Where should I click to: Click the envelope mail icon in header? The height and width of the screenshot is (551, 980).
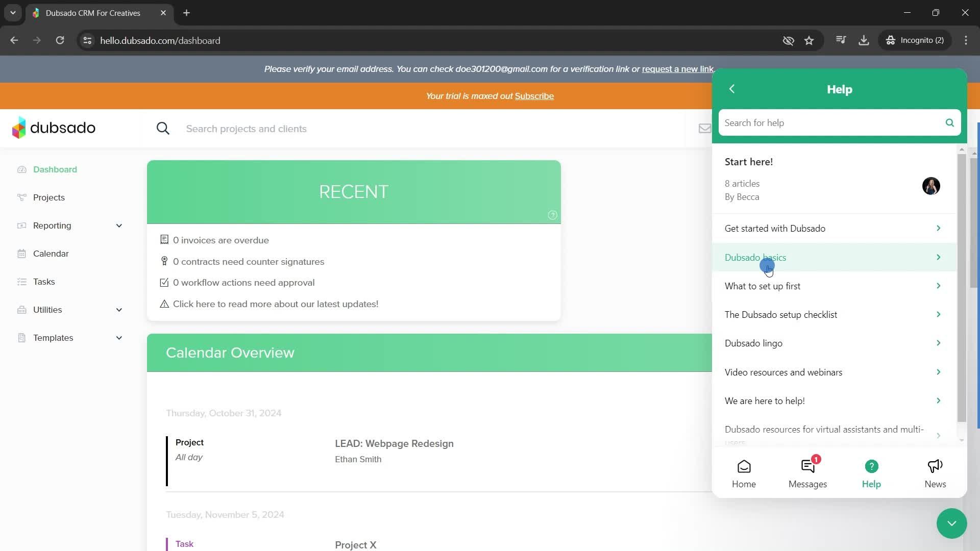pos(704,129)
